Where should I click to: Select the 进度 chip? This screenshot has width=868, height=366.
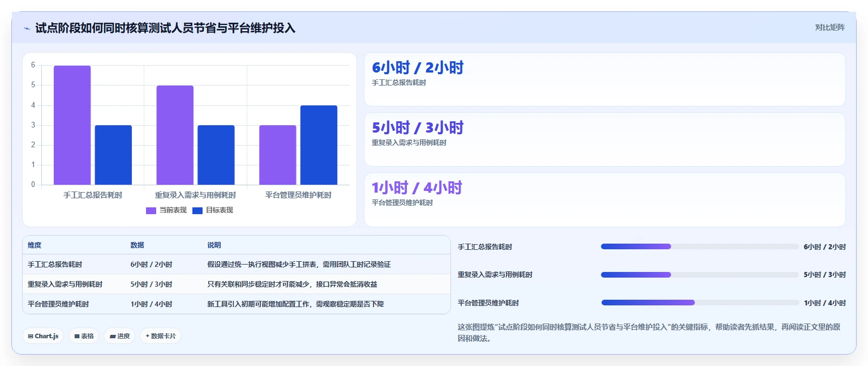click(x=119, y=336)
